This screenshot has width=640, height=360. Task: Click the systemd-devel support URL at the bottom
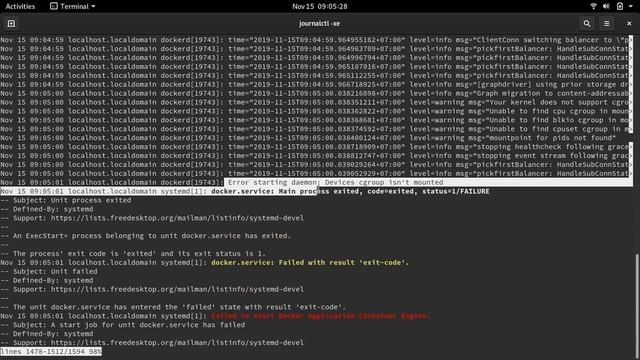(177, 343)
